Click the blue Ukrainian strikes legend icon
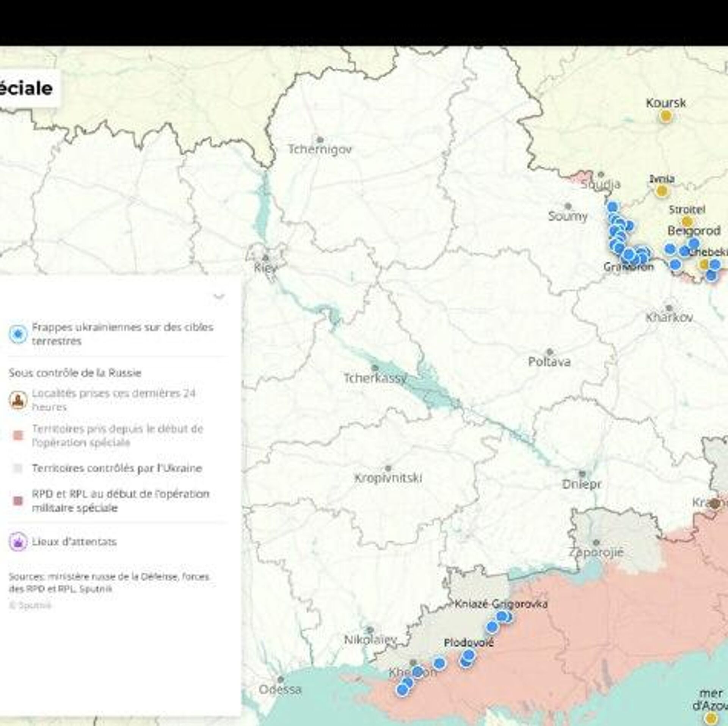 tap(18, 334)
